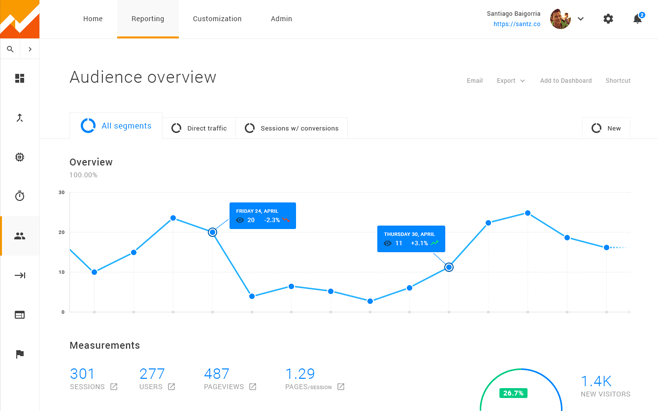Select the Direct traffic segment tab
This screenshot has height=411, width=658.
pyautogui.click(x=199, y=128)
